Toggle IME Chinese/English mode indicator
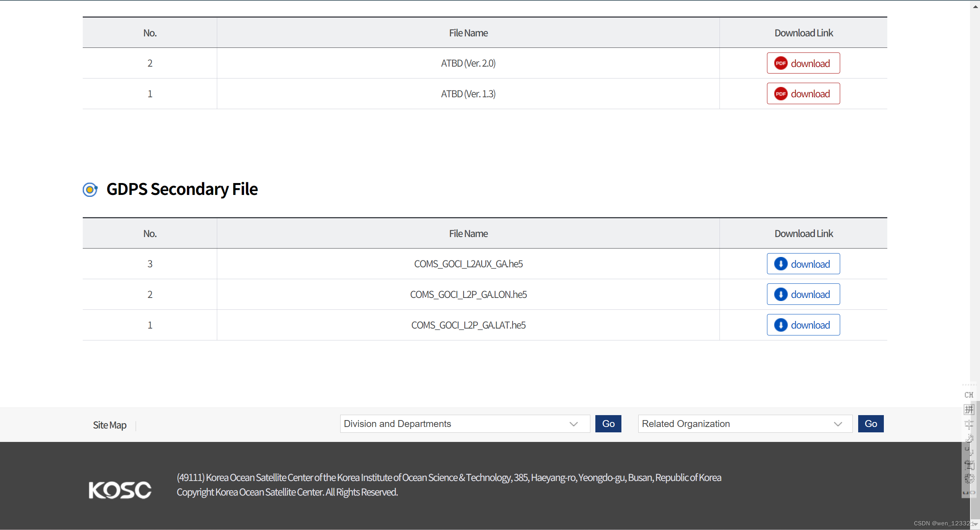 (x=969, y=424)
